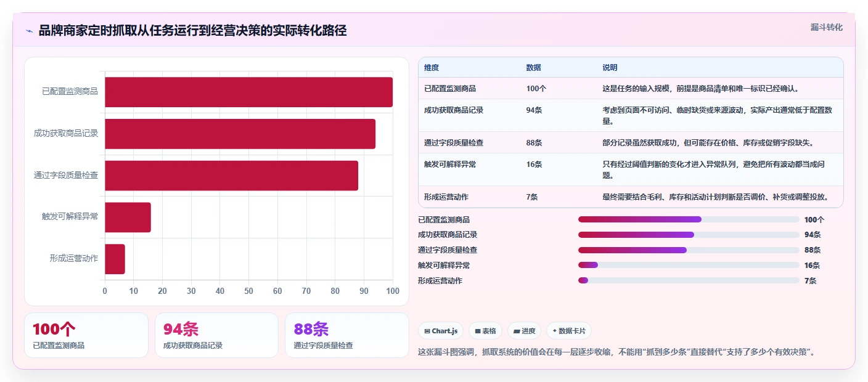Click the 7条 value beside the progress bar
This screenshot has height=382, width=868.
point(810,281)
